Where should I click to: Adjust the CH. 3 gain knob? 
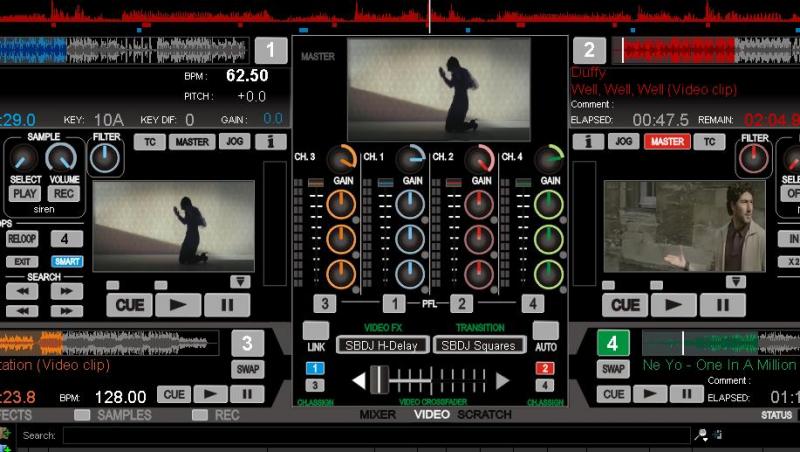tap(341, 159)
